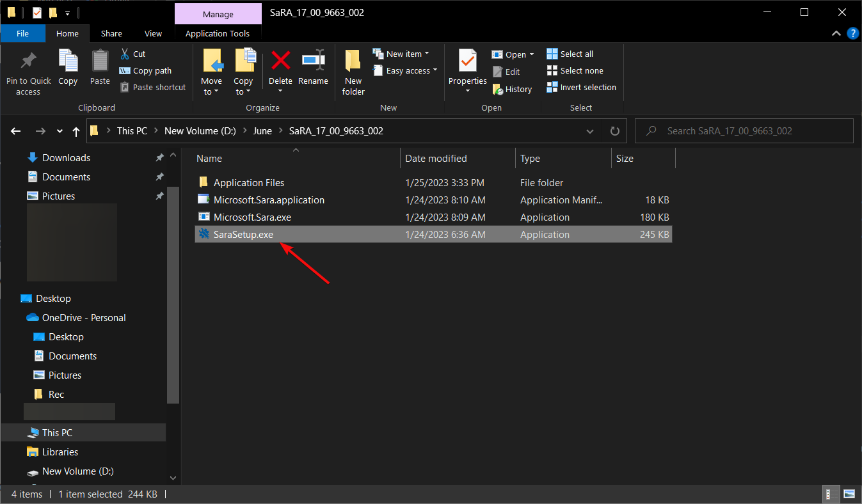Click the search box
This screenshot has height=504, width=862.
pyautogui.click(x=744, y=131)
